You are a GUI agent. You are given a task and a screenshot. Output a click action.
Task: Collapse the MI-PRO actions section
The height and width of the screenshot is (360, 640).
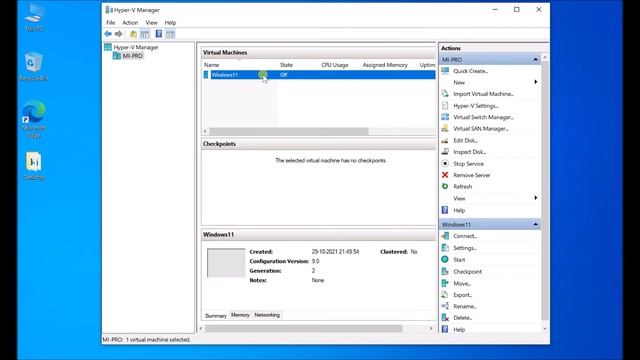(x=536, y=60)
